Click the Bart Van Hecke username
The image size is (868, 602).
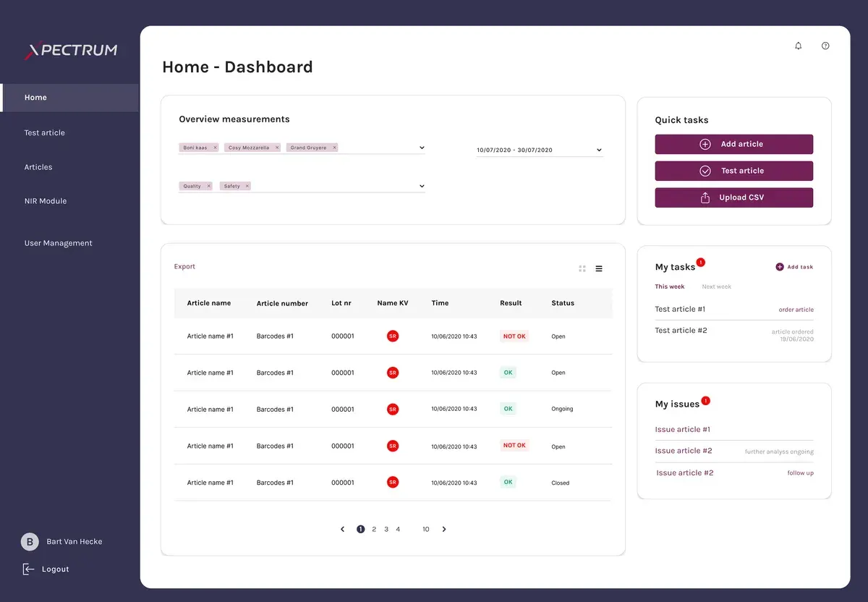pyautogui.click(x=75, y=541)
